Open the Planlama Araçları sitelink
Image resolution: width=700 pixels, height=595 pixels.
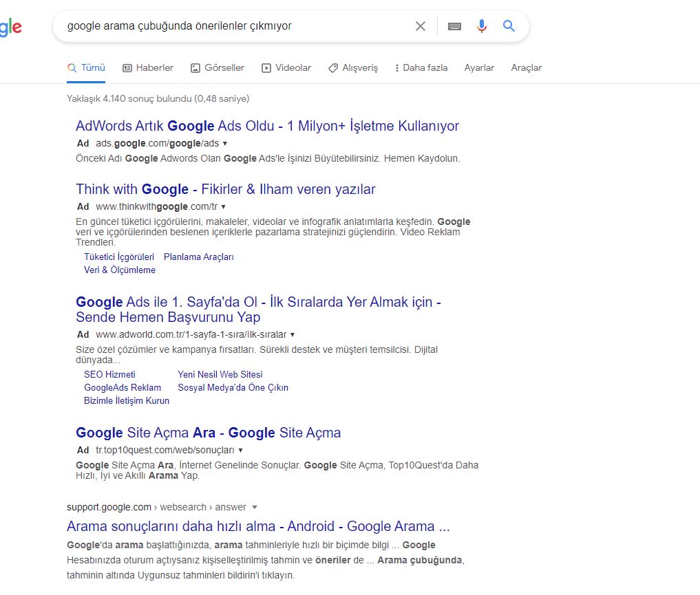[199, 257]
